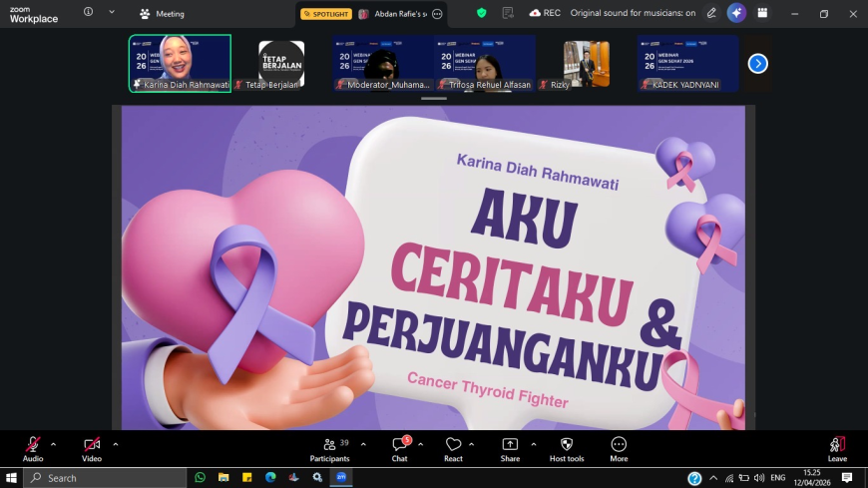Click the Zoom Workplace logo

click(x=33, y=14)
